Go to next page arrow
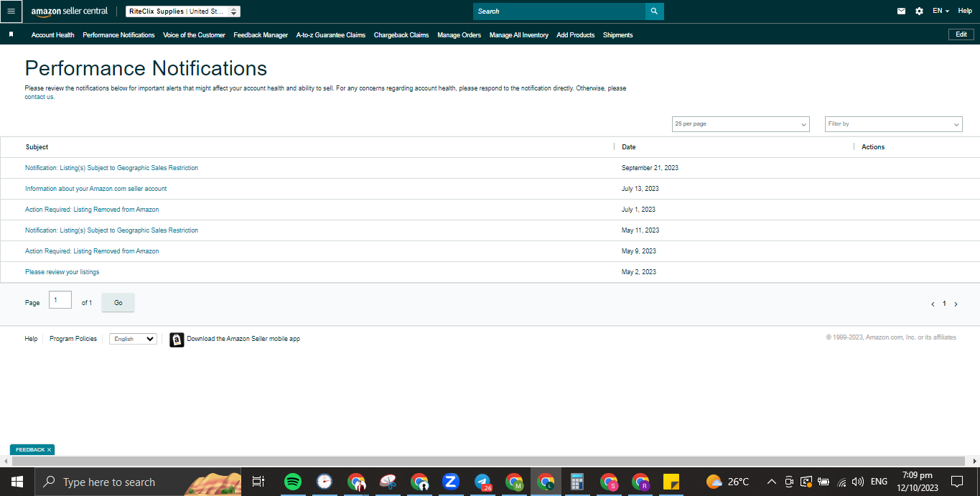The width and height of the screenshot is (980, 496). pyautogui.click(x=956, y=304)
